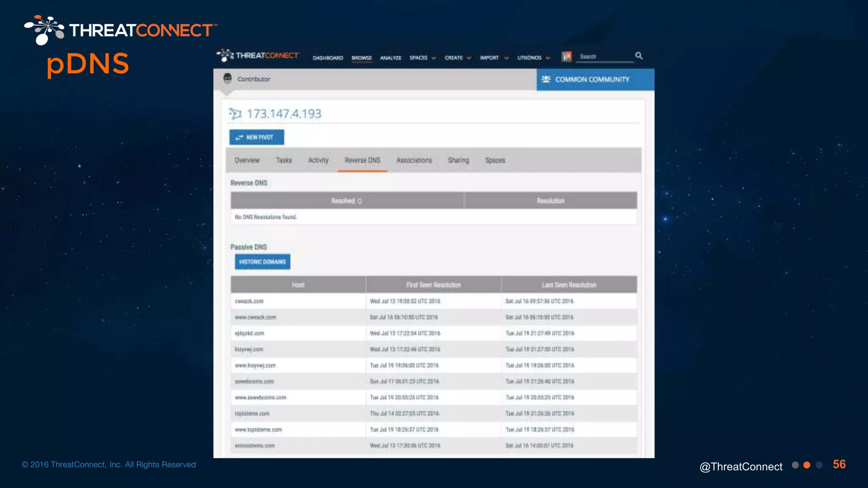Select the host row first seen Tue Jul 19 18:26

click(x=434, y=430)
